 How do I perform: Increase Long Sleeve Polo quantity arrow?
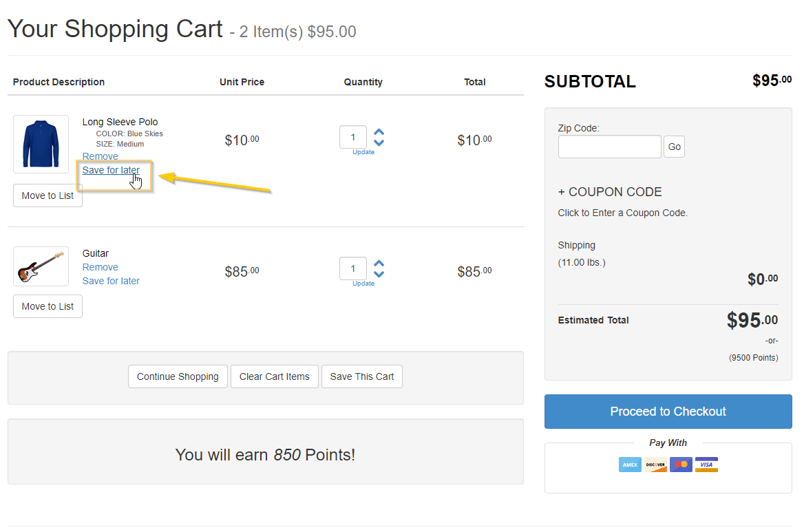pos(379,131)
